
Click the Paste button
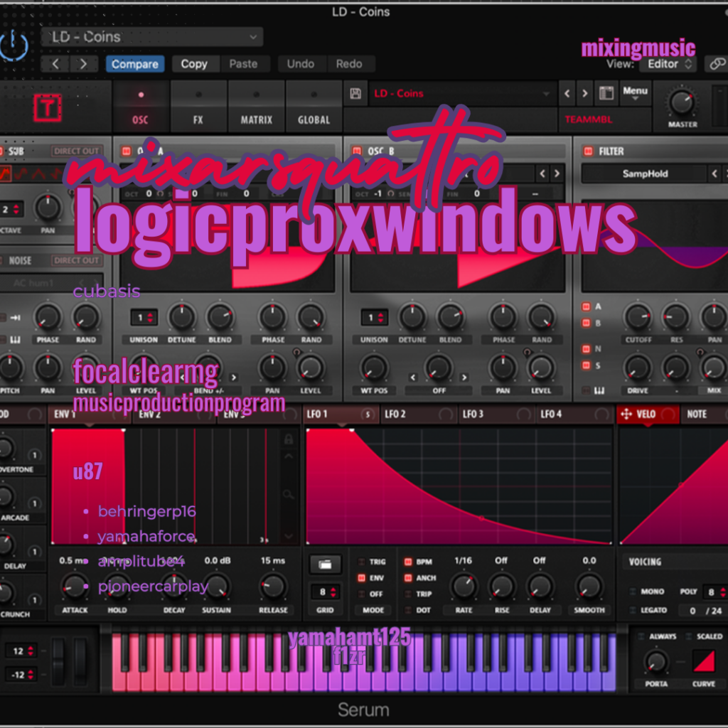coord(243,63)
